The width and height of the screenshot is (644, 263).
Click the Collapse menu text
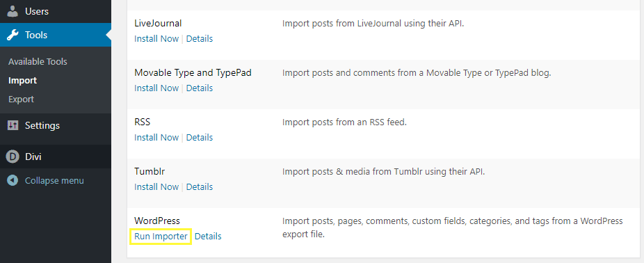54,180
